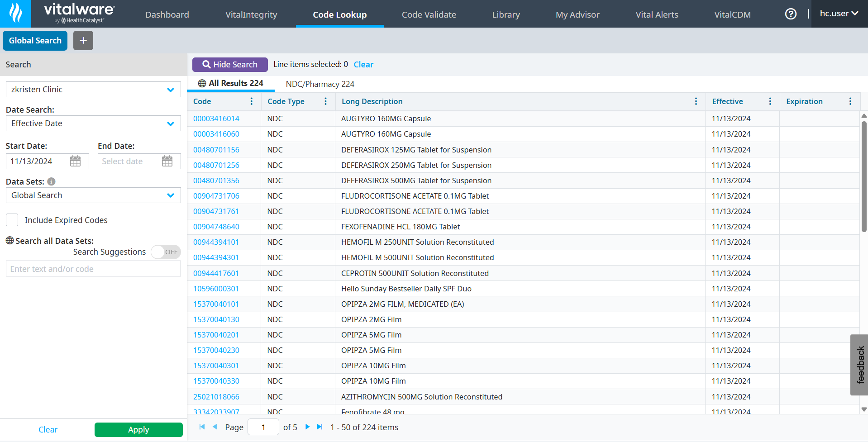The height and width of the screenshot is (442, 868).
Task: Open the Global Search data sets dropdown
Action: 170,195
